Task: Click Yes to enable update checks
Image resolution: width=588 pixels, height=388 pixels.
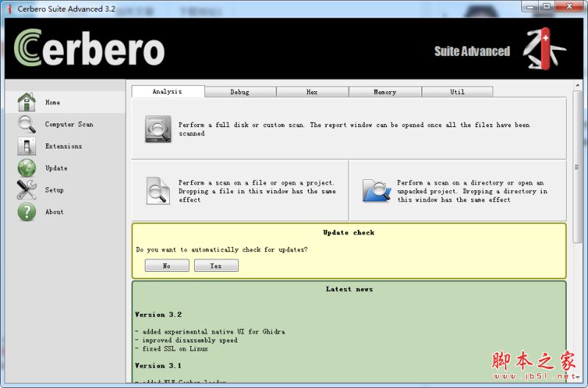Action: pos(216,265)
